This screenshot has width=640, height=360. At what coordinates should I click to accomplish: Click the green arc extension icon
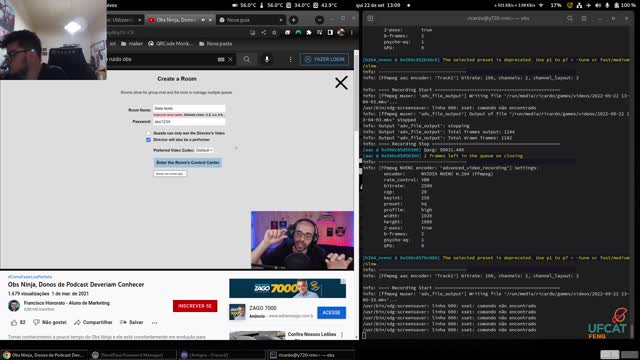tap(298, 32)
